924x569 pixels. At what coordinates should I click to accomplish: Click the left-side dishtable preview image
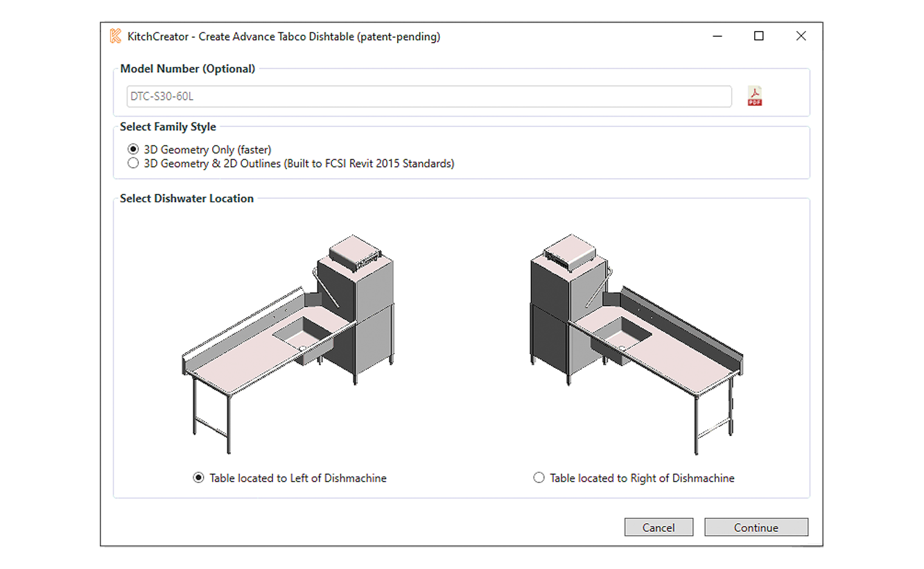pyautogui.click(x=290, y=344)
